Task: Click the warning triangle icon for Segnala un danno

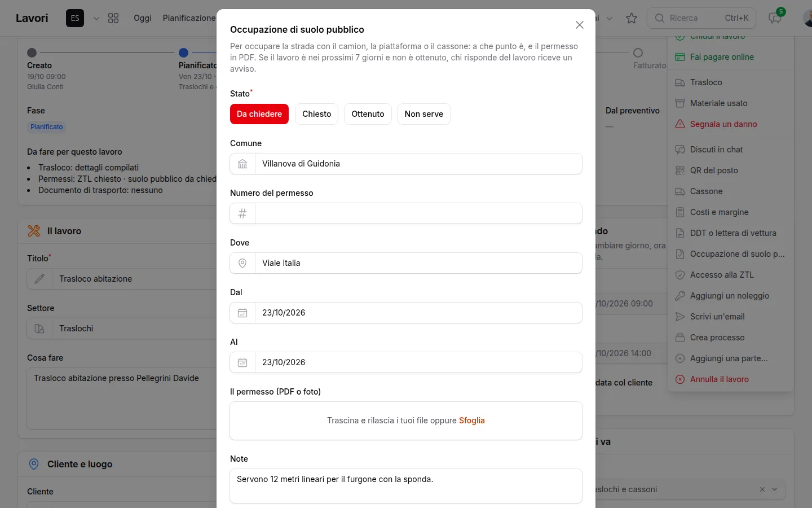Action: coord(680,124)
